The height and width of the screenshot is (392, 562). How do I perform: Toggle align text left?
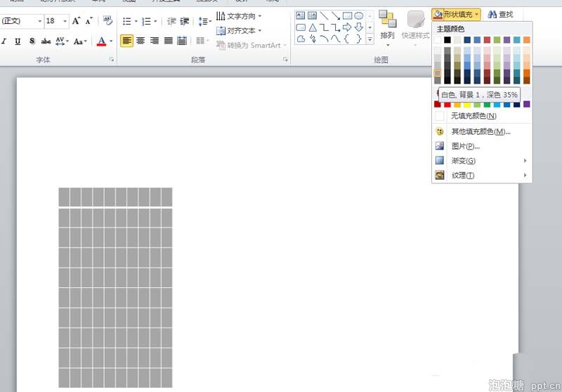(126, 41)
